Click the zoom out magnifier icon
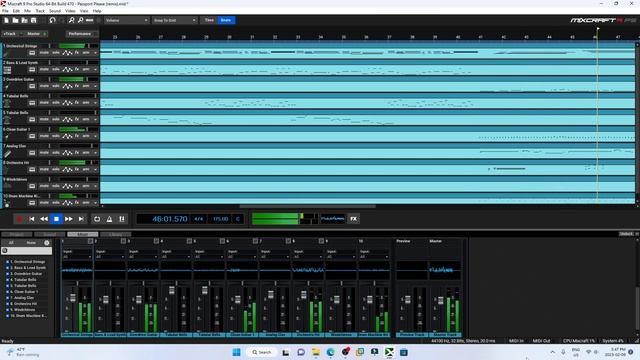The width and height of the screenshot is (640, 360). point(80,20)
